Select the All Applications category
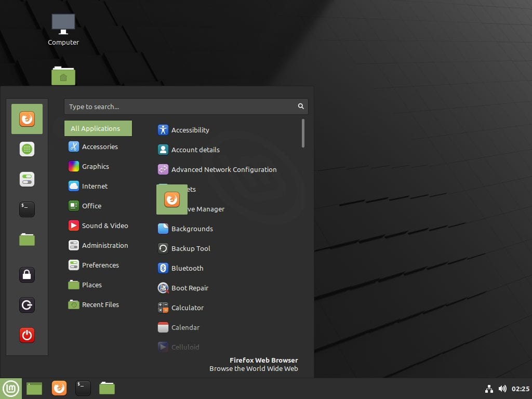 [98, 128]
